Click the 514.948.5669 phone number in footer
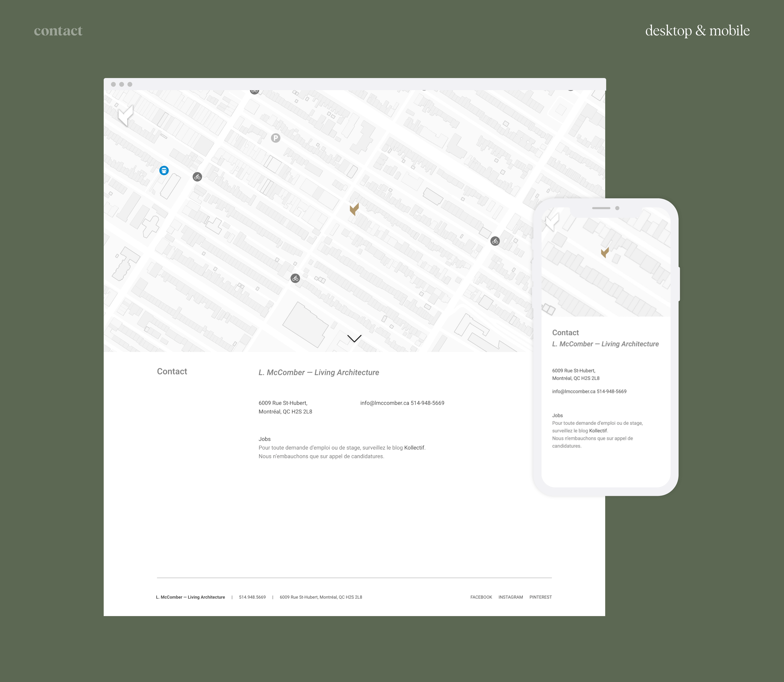The image size is (784, 682). (252, 597)
